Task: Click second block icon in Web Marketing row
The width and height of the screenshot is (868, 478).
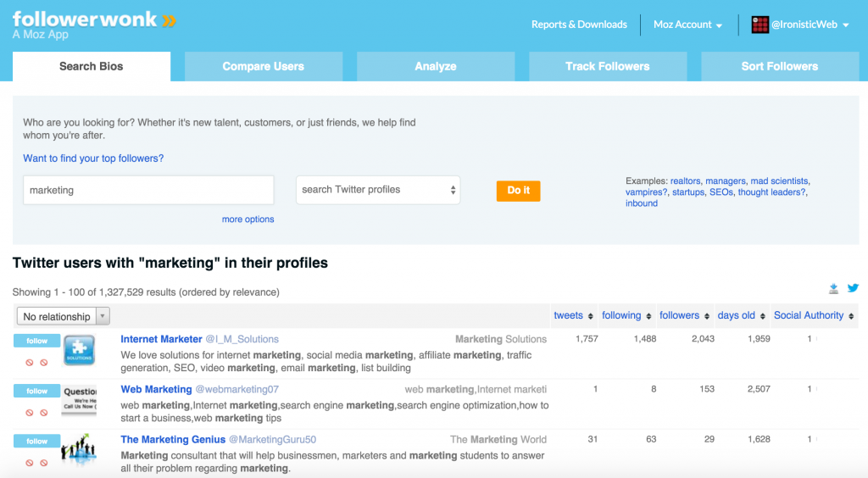Action: (44, 413)
